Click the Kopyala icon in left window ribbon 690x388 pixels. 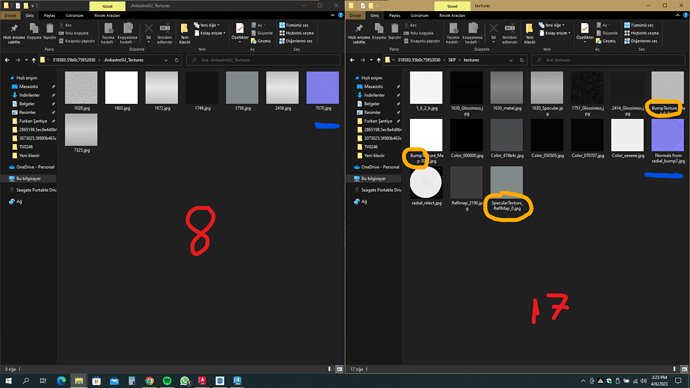click(x=33, y=29)
